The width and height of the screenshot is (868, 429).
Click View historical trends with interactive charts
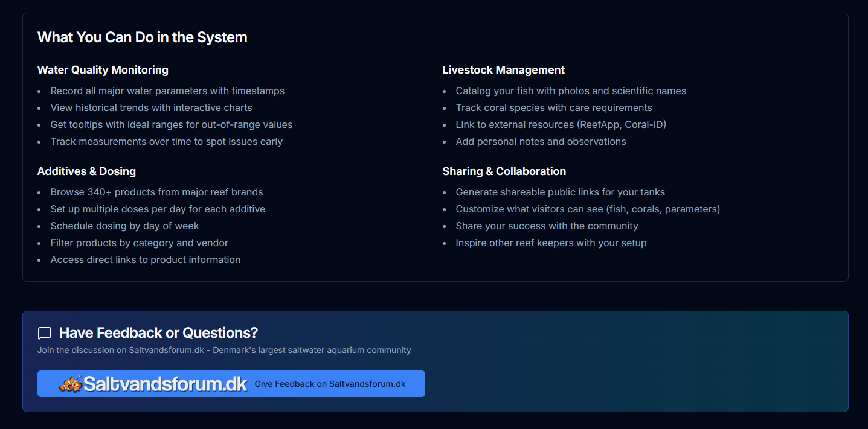pos(151,108)
